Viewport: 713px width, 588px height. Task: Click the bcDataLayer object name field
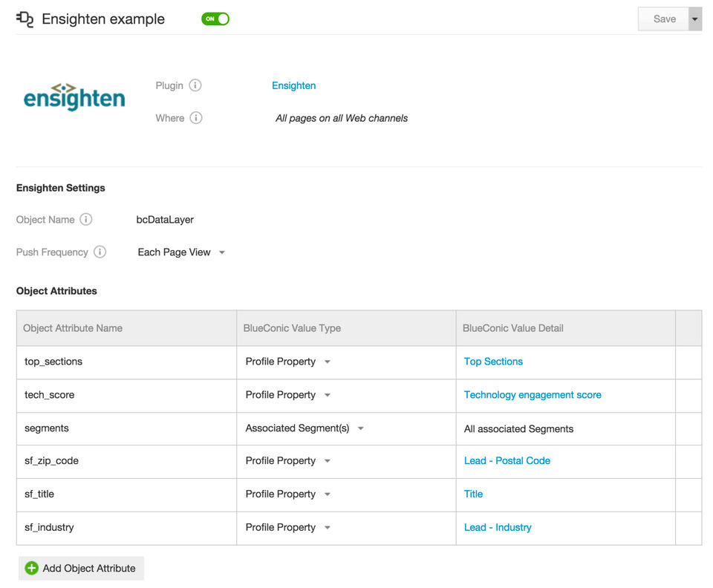[x=165, y=220]
